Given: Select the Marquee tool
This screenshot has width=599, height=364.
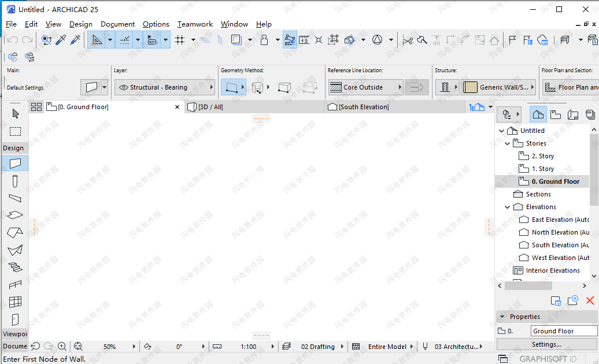Looking at the screenshot, I should pyautogui.click(x=15, y=131).
